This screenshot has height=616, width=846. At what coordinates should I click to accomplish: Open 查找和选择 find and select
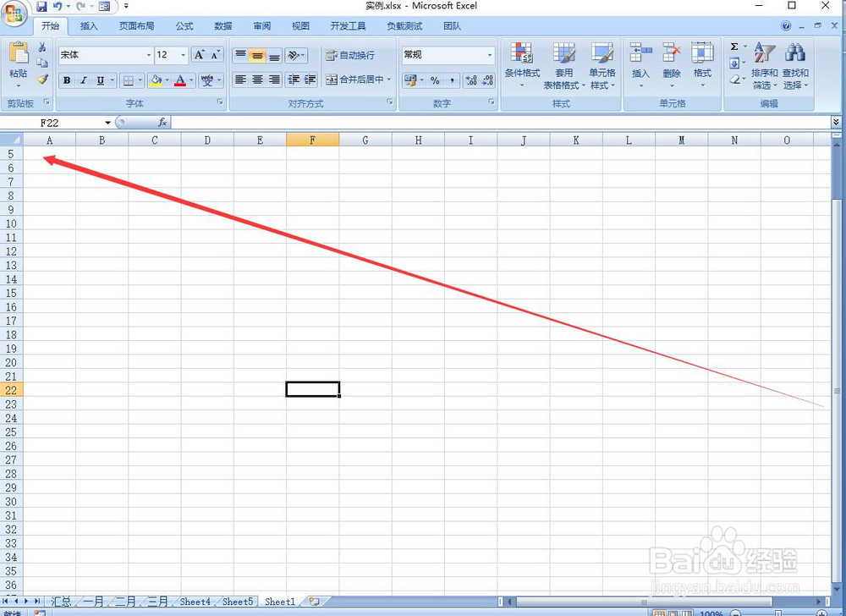pyautogui.click(x=795, y=66)
